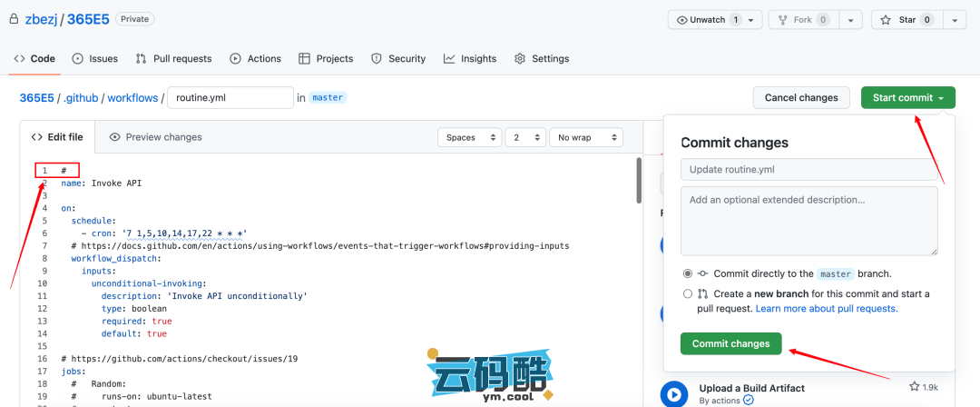Click Cancel changes button
This screenshot has height=407, width=980.
[x=801, y=97]
